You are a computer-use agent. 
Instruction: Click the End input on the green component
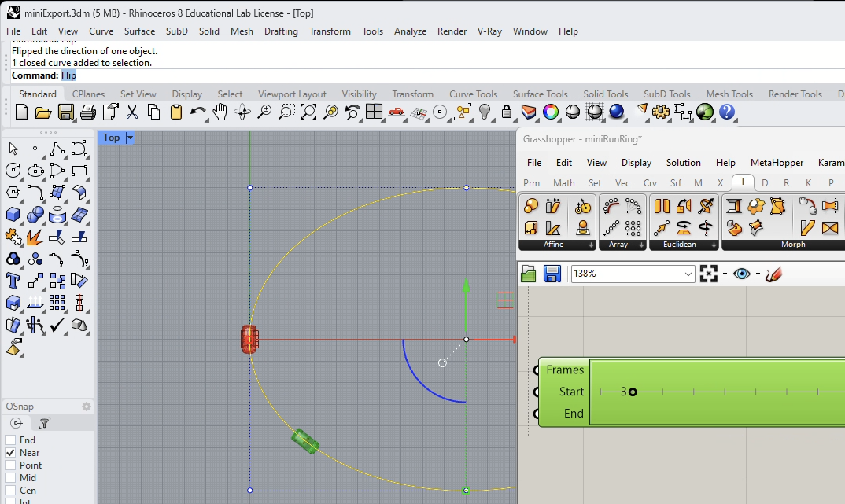(x=574, y=413)
